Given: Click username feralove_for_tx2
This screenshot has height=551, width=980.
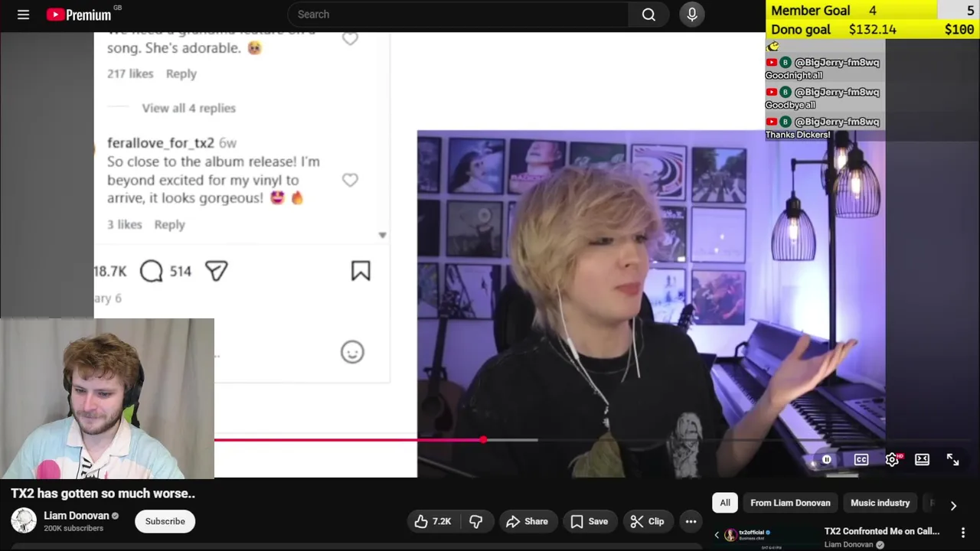Looking at the screenshot, I should pos(161,143).
